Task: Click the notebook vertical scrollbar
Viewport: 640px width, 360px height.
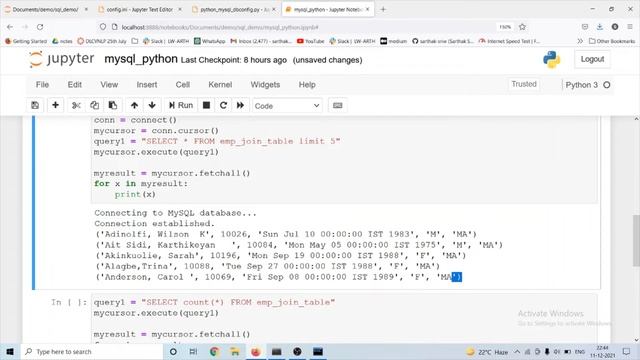Action: click(636, 241)
